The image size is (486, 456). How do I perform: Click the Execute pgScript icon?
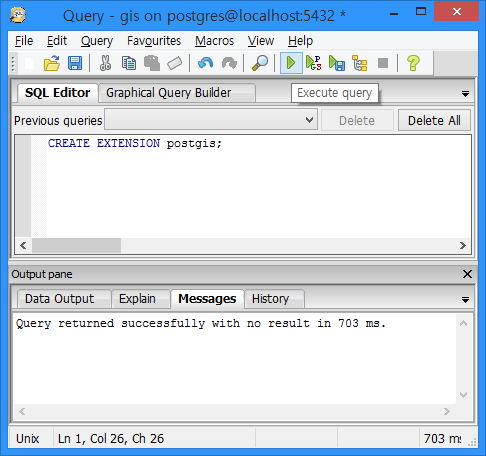click(313, 63)
